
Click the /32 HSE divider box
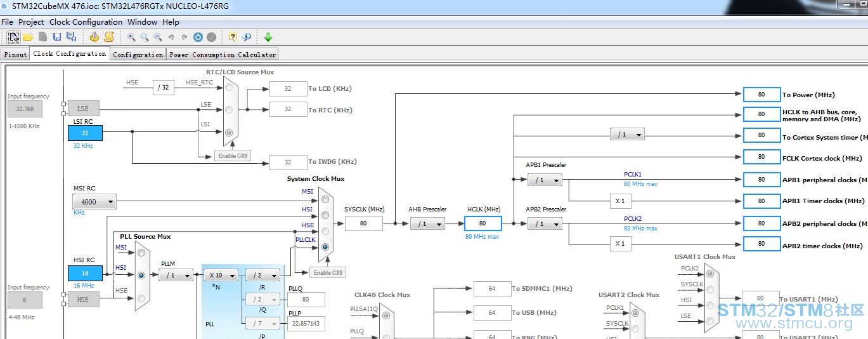tap(164, 88)
